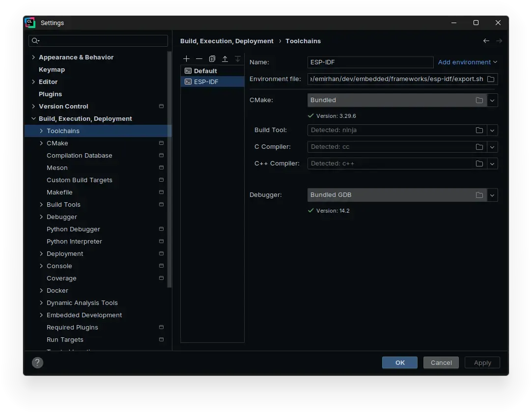Click settings search field

98,41
